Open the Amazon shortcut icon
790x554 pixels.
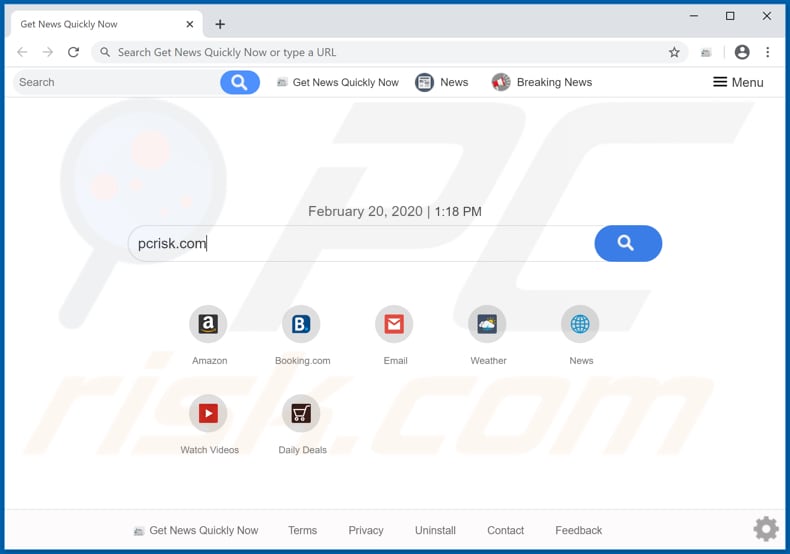click(208, 324)
